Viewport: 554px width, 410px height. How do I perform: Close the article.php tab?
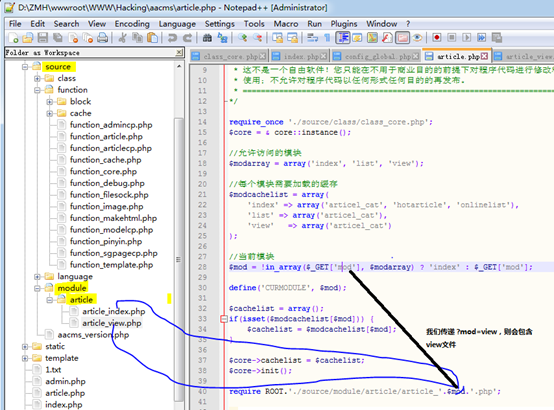pyautogui.click(x=484, y=56)
